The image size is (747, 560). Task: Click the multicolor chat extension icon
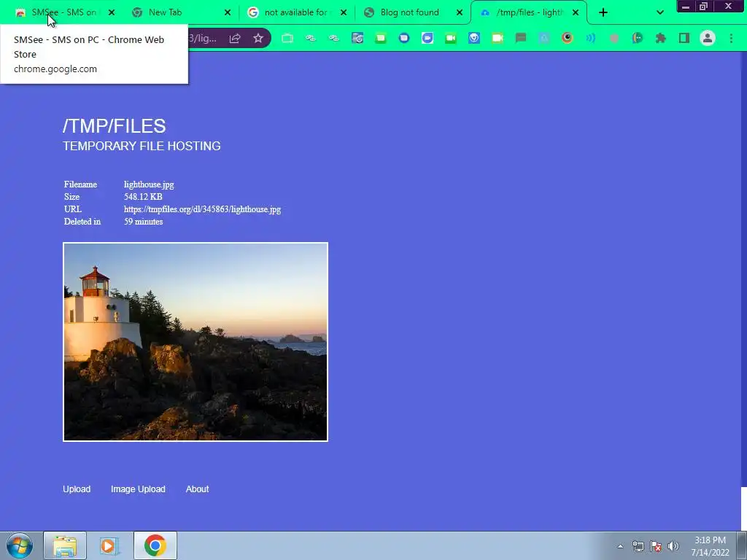tap(638, 38)
